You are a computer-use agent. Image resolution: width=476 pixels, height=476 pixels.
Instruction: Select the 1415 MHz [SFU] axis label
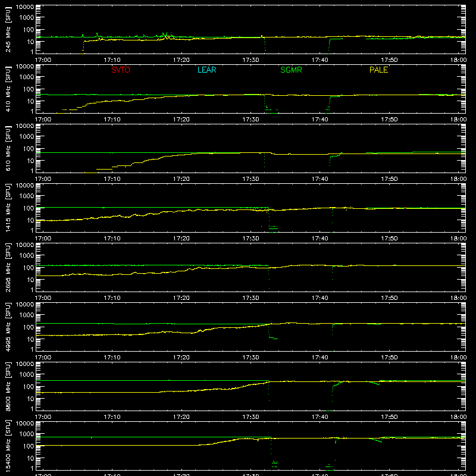pyautogui.click(x=8, y=208)
